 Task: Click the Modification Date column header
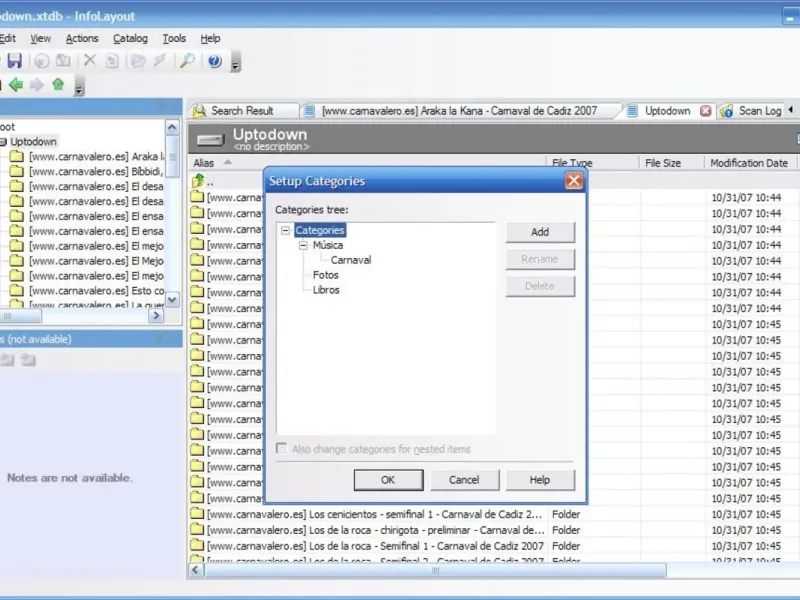tap(750, 163)
